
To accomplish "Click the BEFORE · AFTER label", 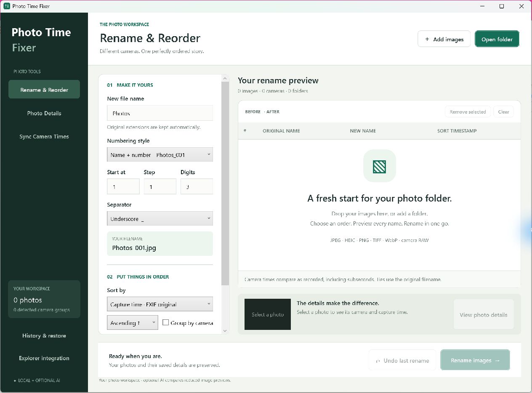I will tap(262, 112).
